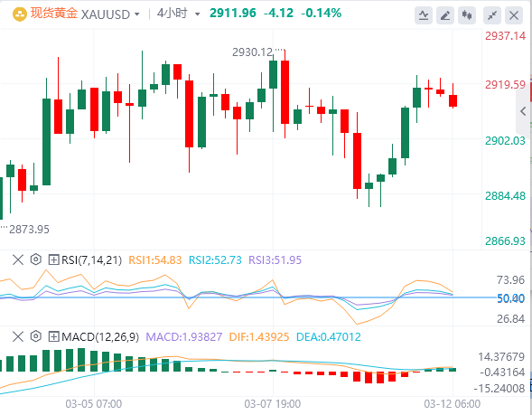Select the 2930.12 high price marker
Image resolution: width=532 pixels, height=415 pixels.
(x=252, y=52)
